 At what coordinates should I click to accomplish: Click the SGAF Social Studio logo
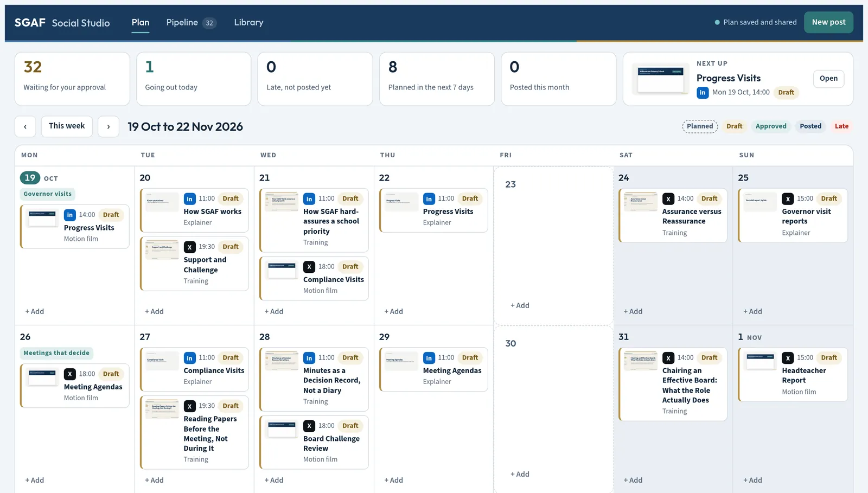tap(62, 23)
